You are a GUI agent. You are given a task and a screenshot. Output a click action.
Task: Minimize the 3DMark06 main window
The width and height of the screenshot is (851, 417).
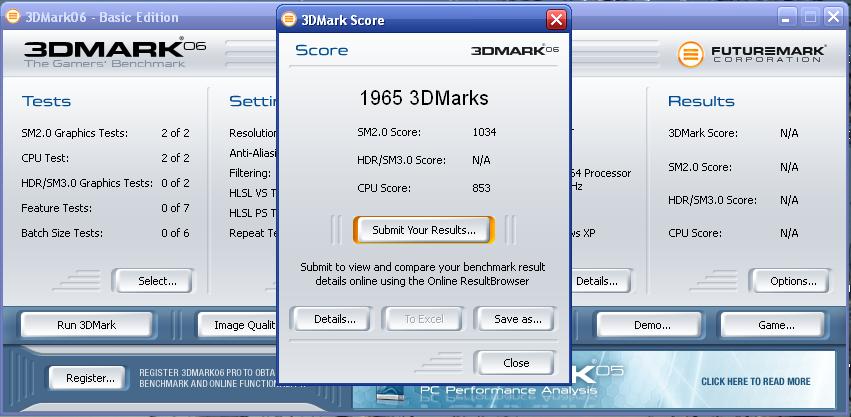click(787, 17)
